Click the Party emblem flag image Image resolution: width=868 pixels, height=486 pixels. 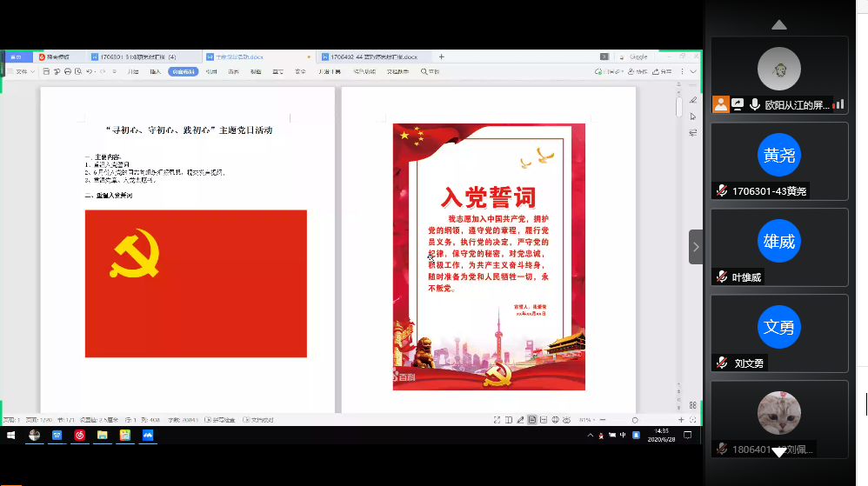[196, 283]
